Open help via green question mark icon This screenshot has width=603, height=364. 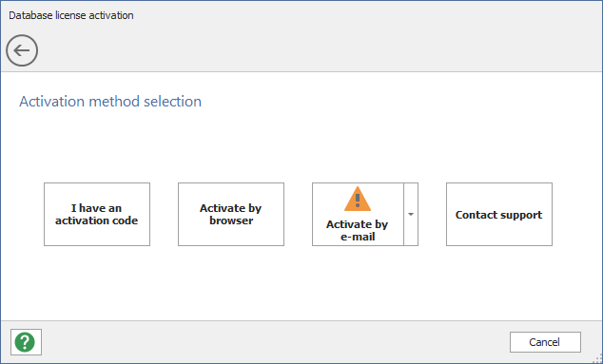click(26, 342)
